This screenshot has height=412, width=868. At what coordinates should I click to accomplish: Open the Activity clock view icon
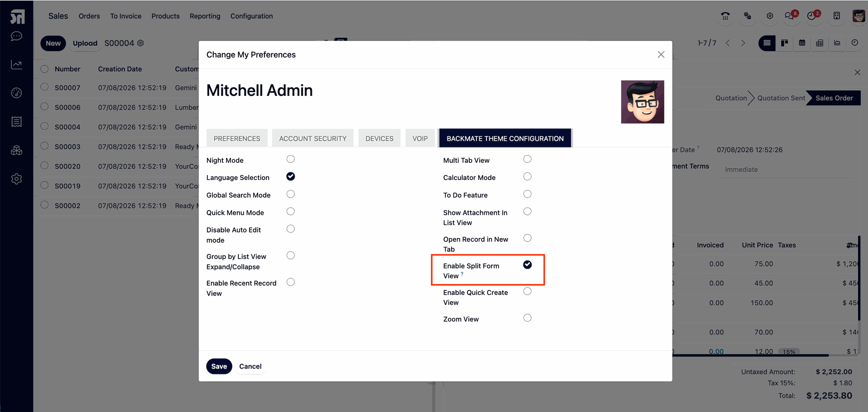(854, 43)
